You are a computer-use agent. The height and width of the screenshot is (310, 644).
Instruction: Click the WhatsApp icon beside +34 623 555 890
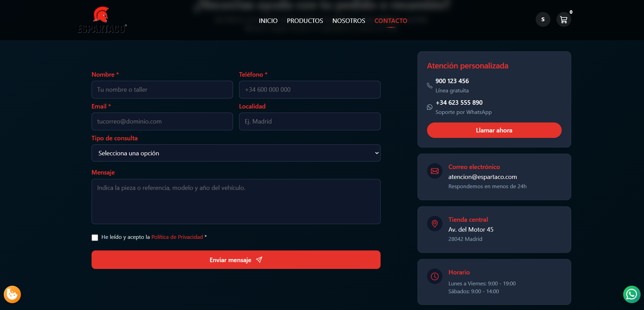point(429,107)
